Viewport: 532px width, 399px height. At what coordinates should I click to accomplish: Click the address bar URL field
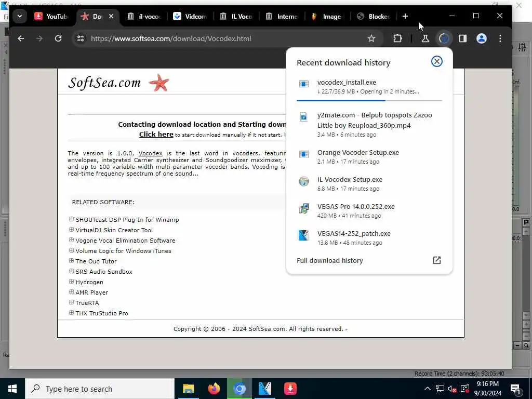(x=228, y=38)
